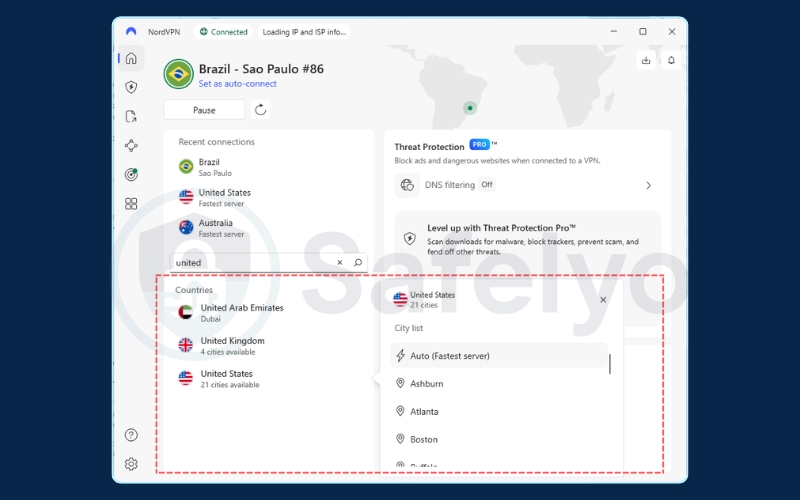Clear the search field with X

coord(340,262)
